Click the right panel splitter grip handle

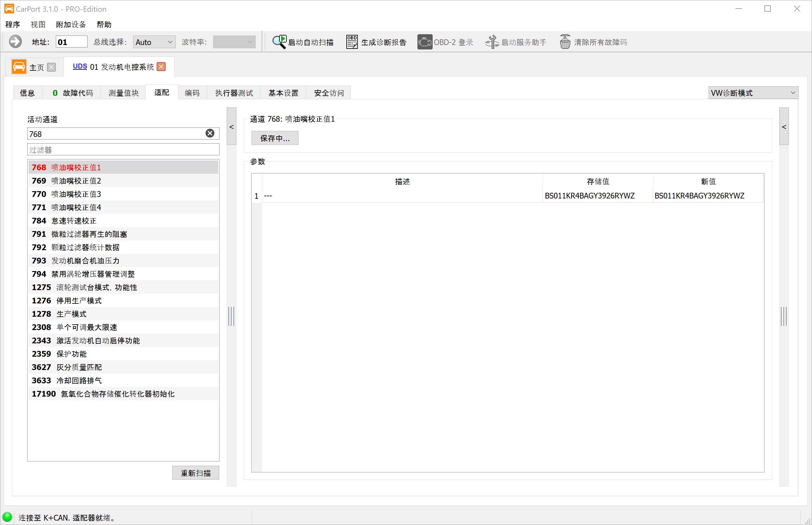(x=784, y=316)
